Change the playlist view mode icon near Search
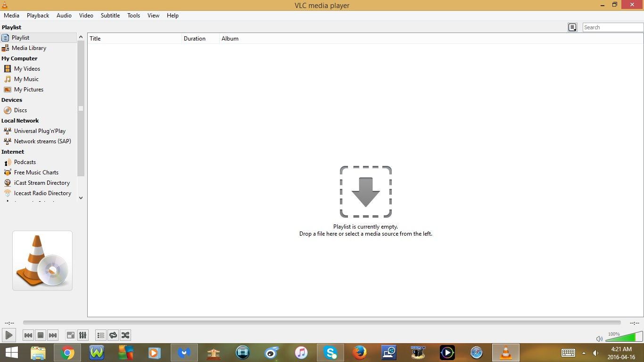644x362 pixels. click(572, 27)
